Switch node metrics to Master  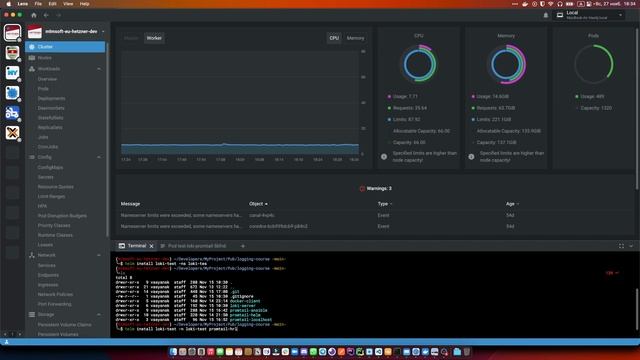[x=131, y=38]
